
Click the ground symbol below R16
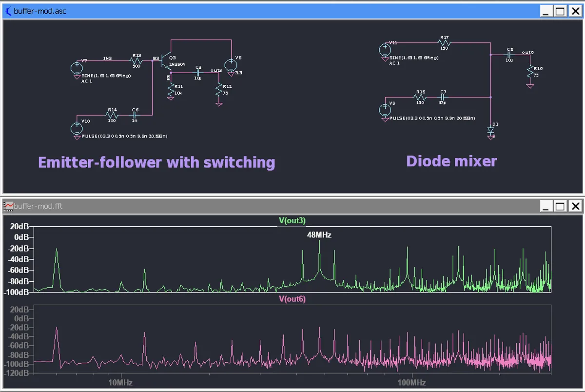[530, 86]
